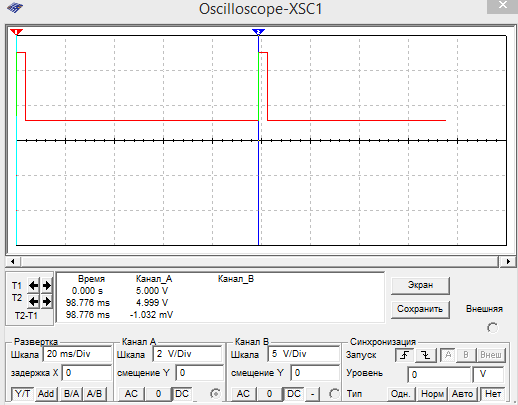Choose Нет trigger type
Viewport: 518px width, 405px height.
[x=493, y=394]
